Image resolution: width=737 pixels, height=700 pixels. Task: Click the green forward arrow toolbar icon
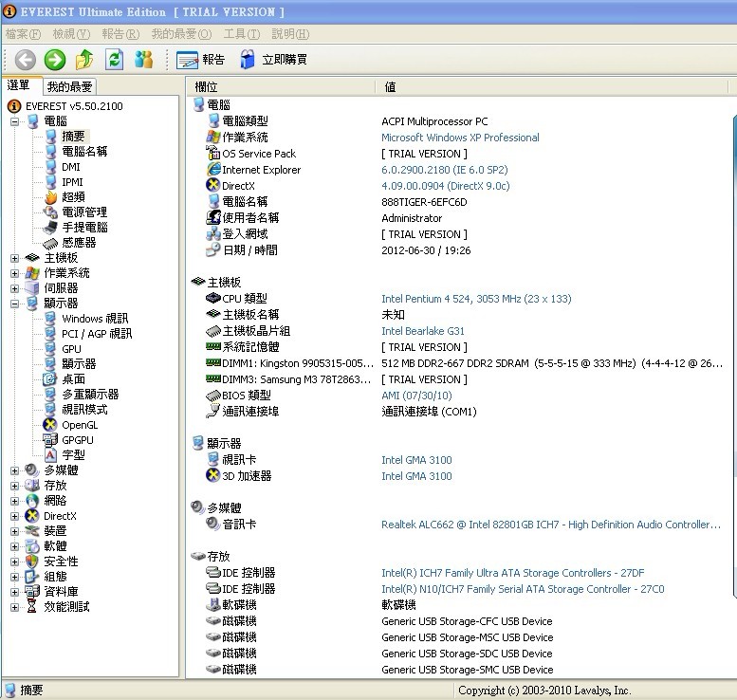(55, 60)
